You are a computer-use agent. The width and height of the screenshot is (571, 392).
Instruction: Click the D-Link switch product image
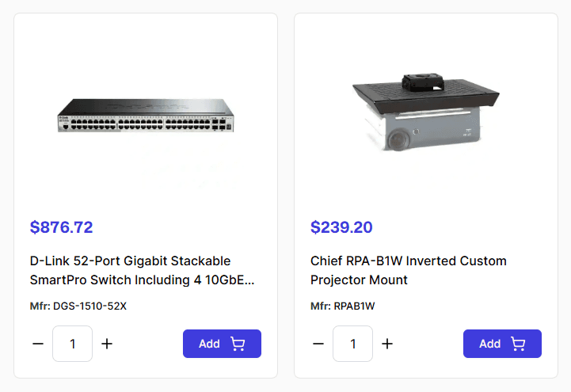tap(146, 116)
